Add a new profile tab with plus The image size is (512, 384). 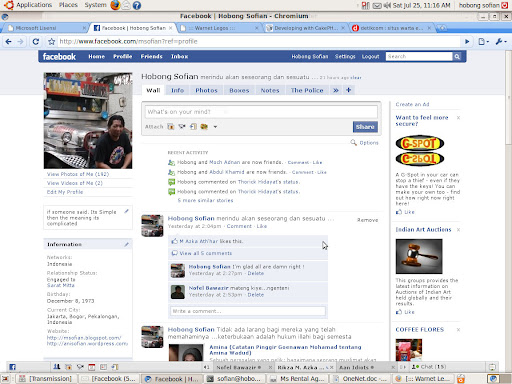click(x=348, y=90)
